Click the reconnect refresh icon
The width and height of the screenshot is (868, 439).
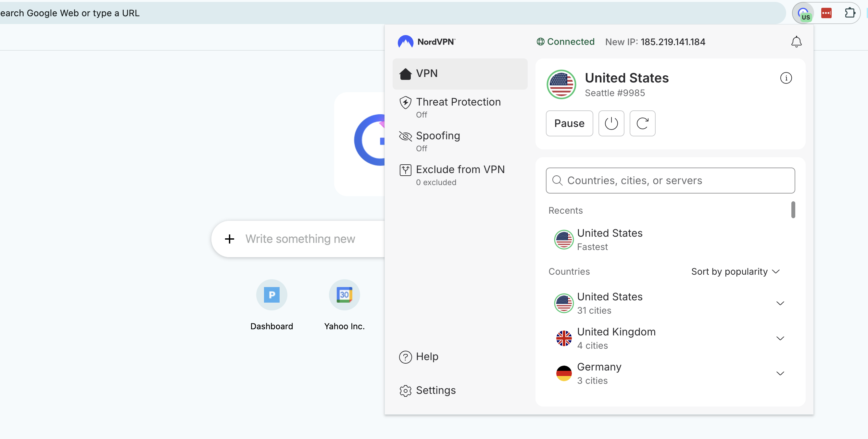point(642,123)
